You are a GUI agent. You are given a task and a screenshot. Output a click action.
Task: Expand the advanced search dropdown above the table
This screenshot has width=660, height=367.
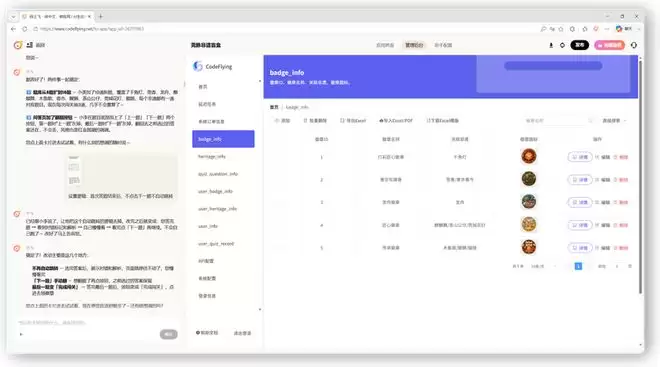click(x=614, y=121)
